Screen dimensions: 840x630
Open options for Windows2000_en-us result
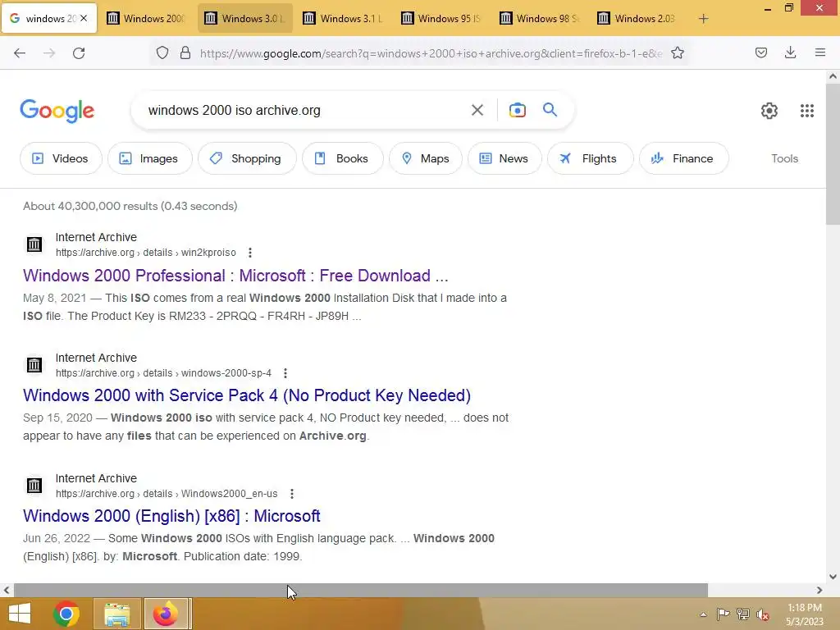(291, 493)
